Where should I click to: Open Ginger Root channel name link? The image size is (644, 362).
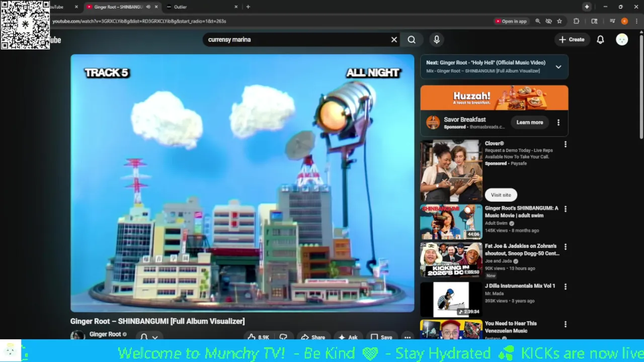pos(105,334)
